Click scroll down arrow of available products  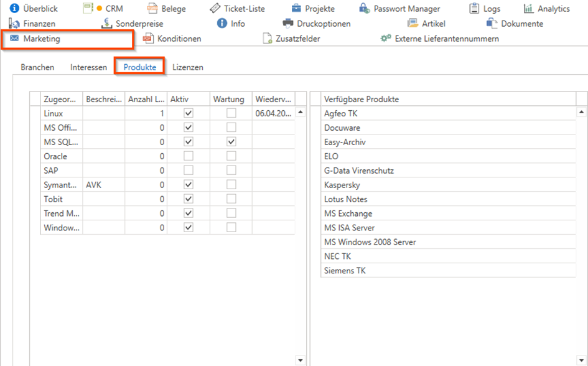(582, 360)
